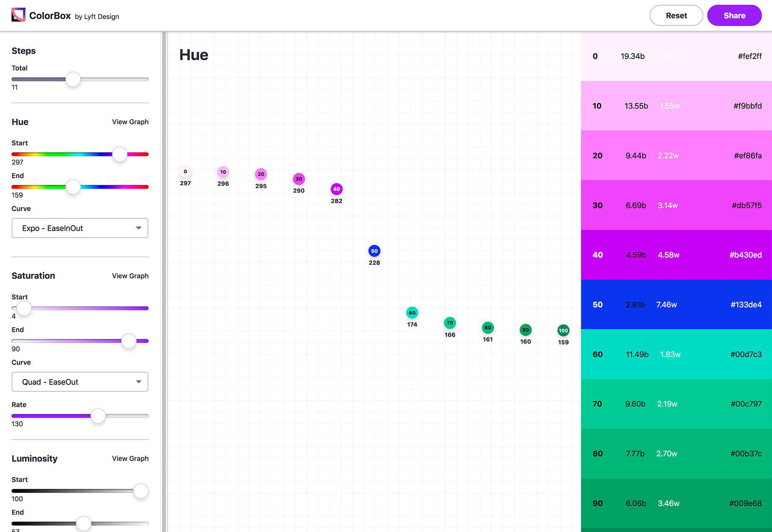Click the sidebar vertical scrollbar
The height and width of the screenshot is (532, 772).
click(164, 282)
